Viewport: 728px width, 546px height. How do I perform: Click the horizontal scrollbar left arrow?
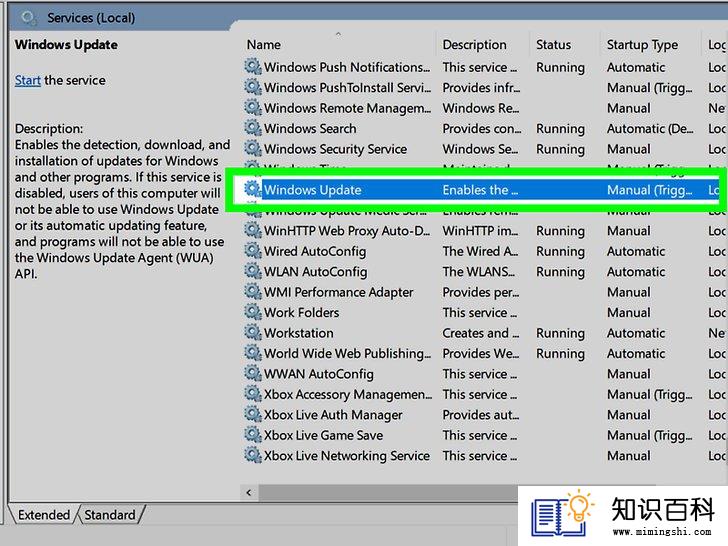coord(249,493)
